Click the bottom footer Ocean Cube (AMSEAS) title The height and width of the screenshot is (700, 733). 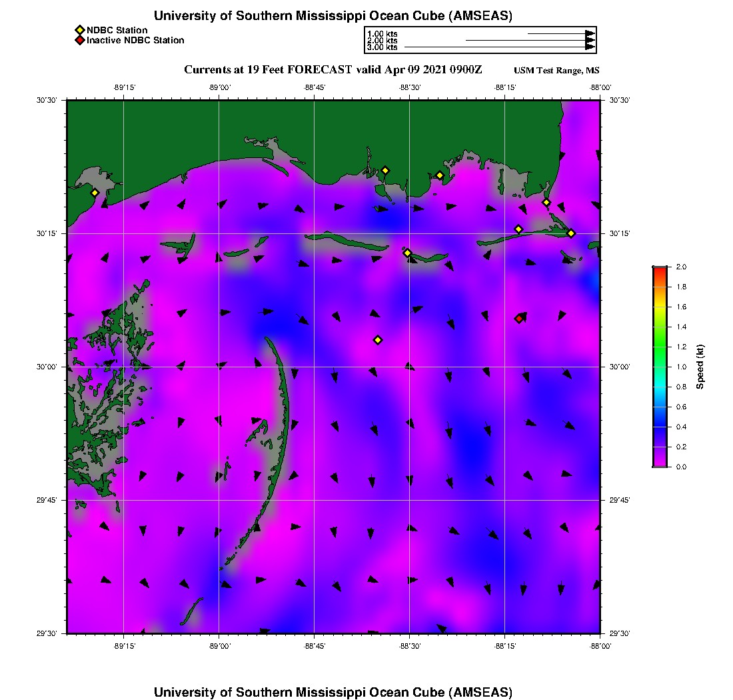[x=333, y=692]
